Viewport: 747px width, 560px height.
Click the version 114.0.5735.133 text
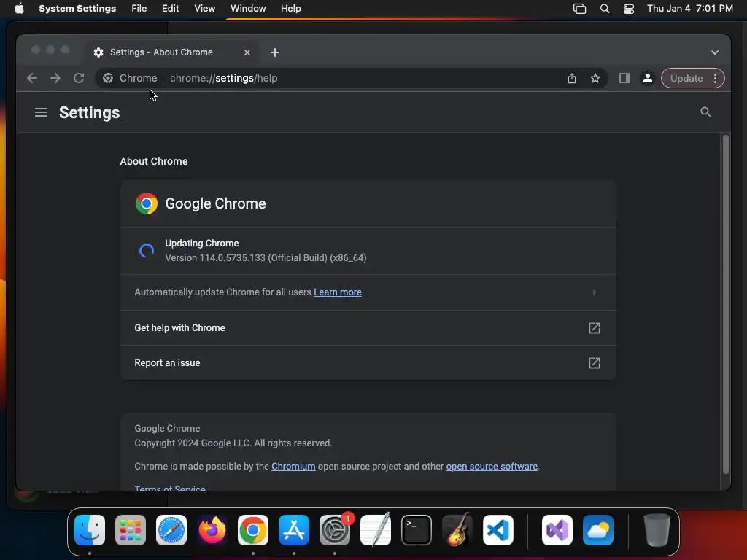266,257
